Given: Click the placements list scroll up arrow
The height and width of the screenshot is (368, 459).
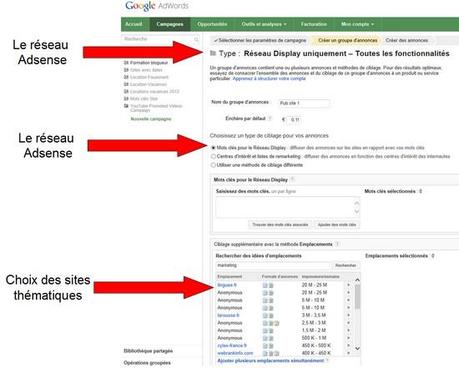Looking at the screenshot, I should point(357,280).
